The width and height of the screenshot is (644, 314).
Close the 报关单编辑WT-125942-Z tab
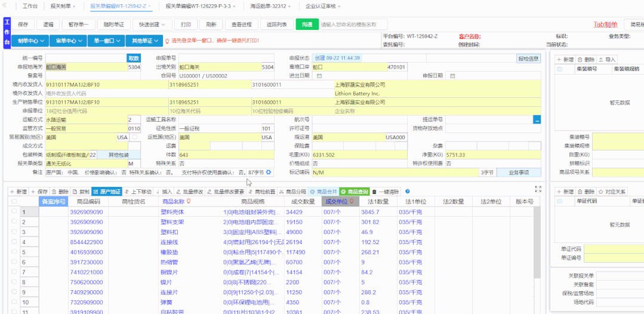click(149, 7)
